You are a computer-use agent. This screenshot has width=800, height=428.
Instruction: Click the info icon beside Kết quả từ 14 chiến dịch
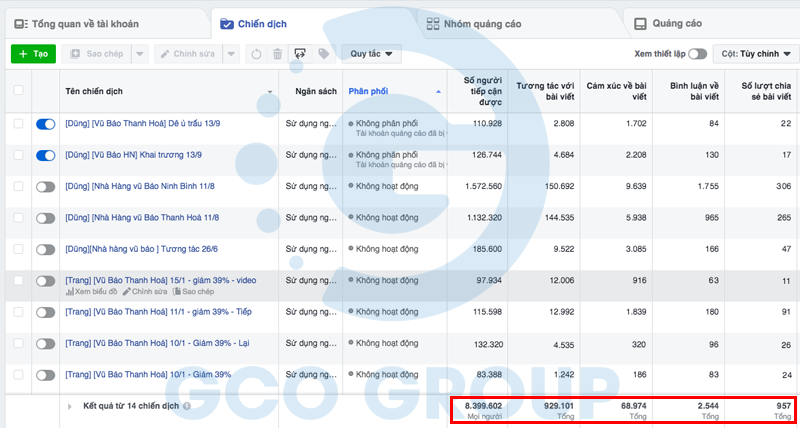tap(187, 406)
